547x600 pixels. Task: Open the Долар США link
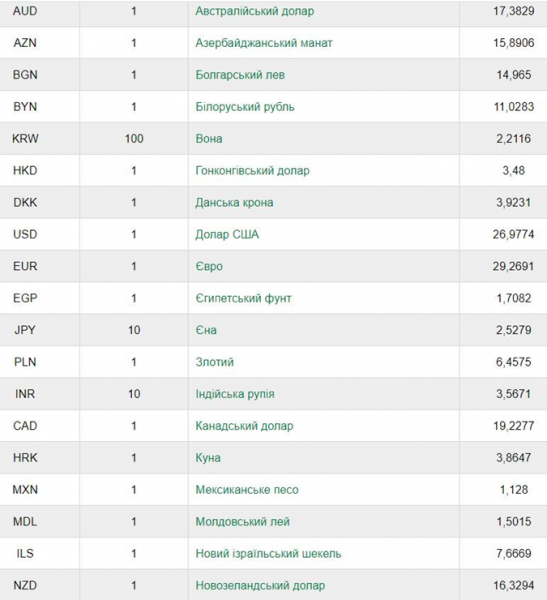click(x=227, y=234)
